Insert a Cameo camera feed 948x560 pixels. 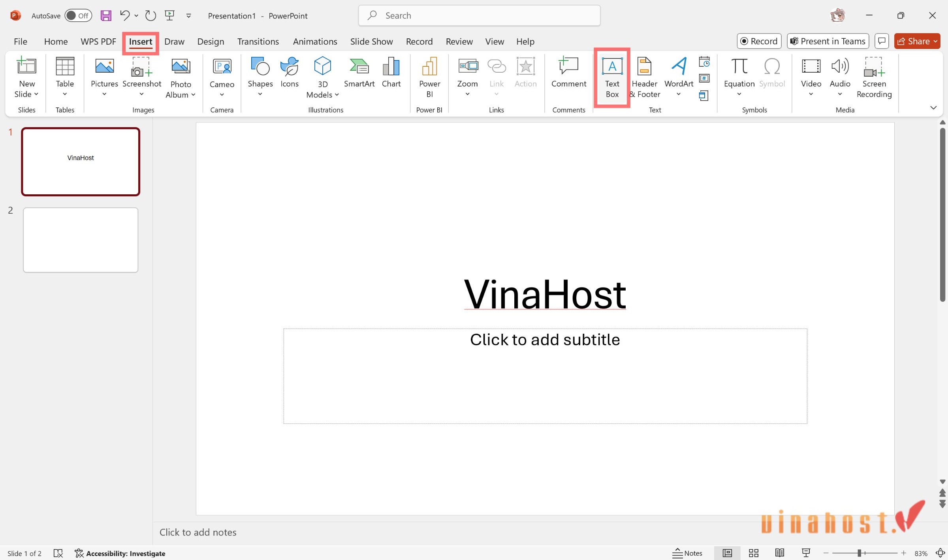(x=222, y=77)
